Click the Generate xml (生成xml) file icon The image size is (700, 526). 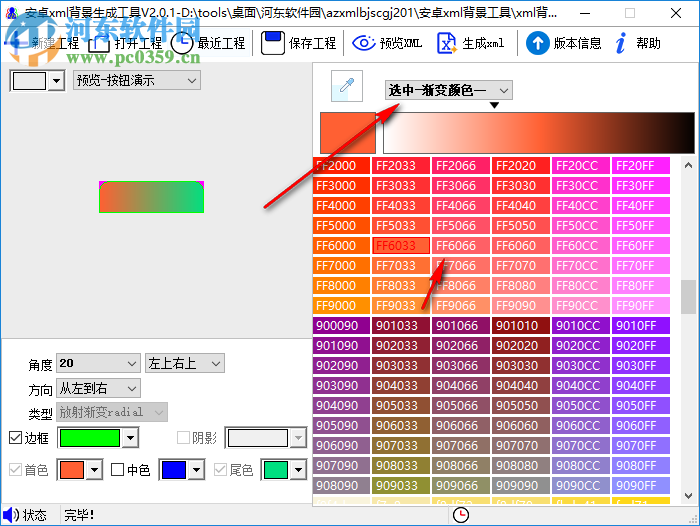pos(446,43)
